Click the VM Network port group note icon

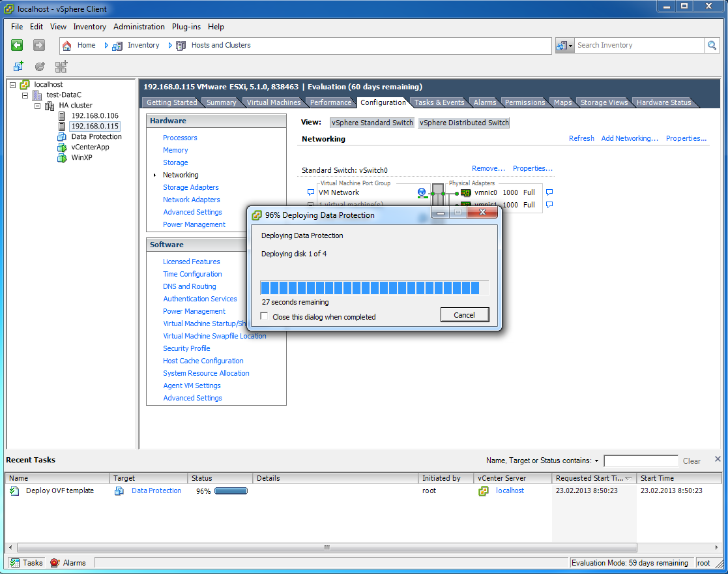tap(311, 192)
